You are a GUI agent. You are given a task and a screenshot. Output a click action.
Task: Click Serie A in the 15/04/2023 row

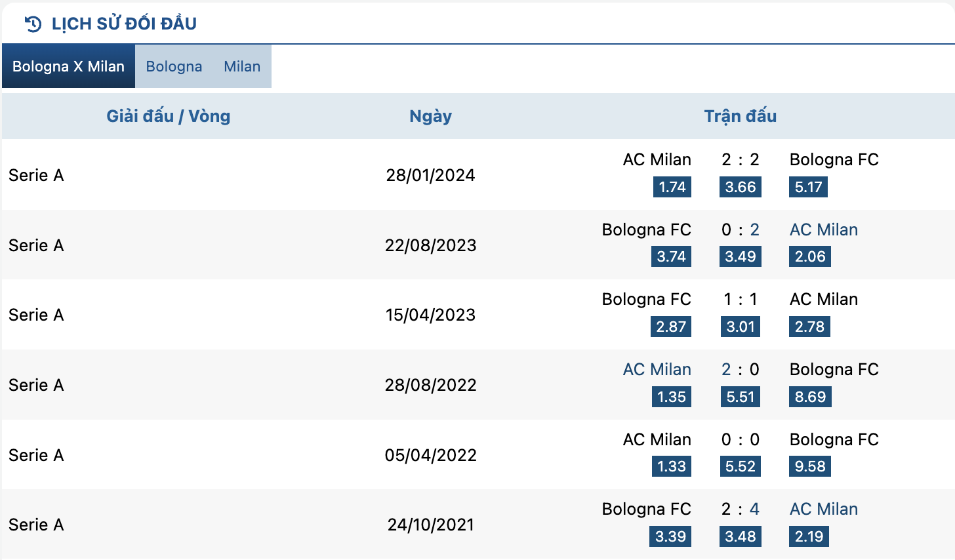pos(36,315)
